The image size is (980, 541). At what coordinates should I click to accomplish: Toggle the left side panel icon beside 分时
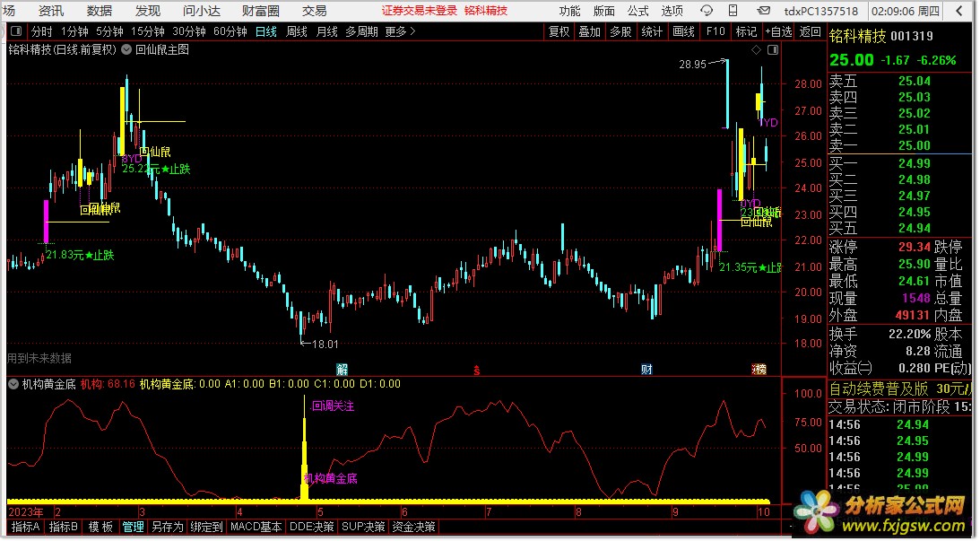[x=16, y=31]
